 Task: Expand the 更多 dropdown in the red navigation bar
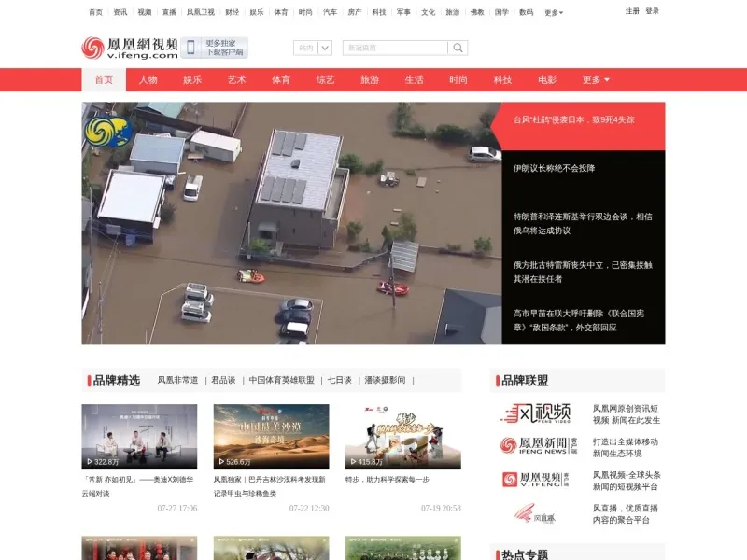click(x=596, y=80)
